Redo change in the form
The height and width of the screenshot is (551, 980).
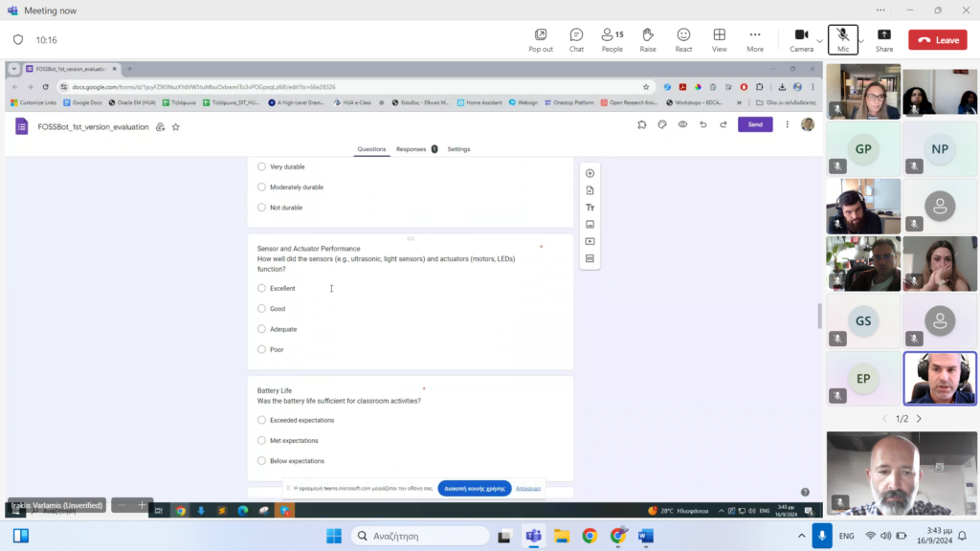point(724,124)
